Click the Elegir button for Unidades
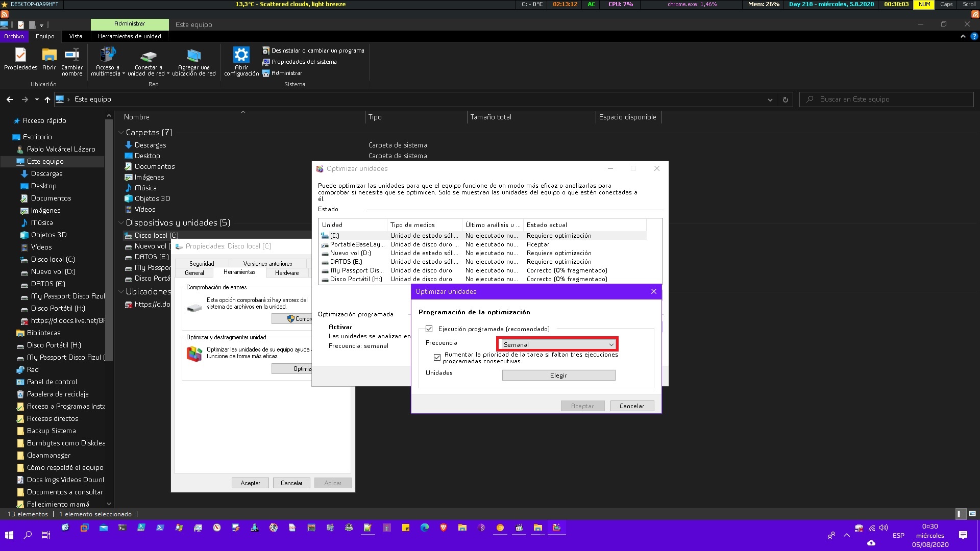Image resolution: width=980 pixels, height=551 pixels. pyautogui.click(x=558, y=375)
